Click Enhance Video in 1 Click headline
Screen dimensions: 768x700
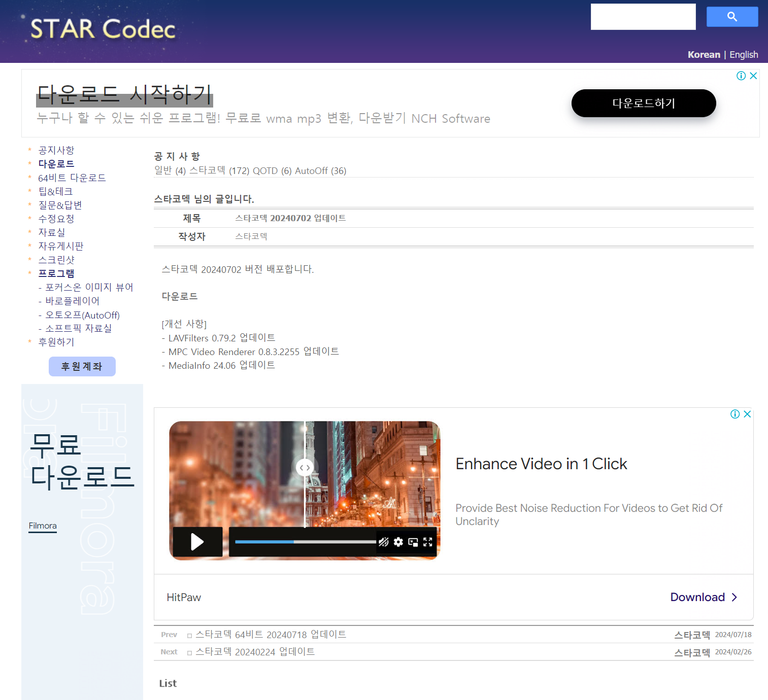point(541,464)
